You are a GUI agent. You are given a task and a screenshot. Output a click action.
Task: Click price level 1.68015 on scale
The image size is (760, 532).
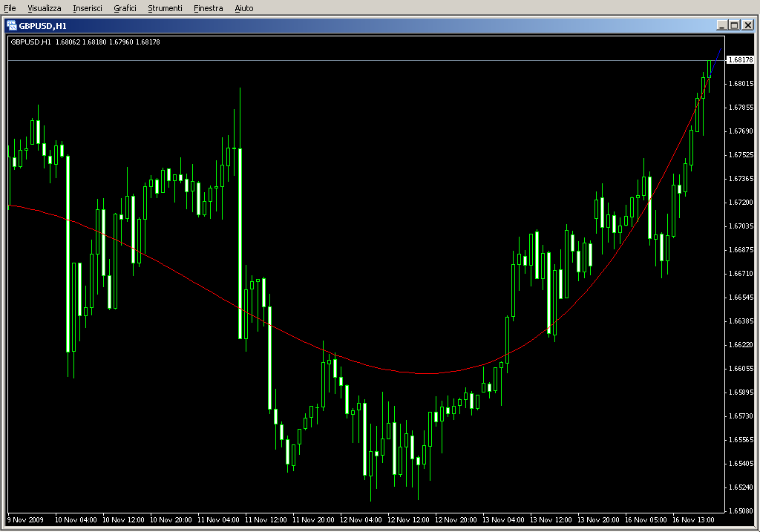(741, 84)
